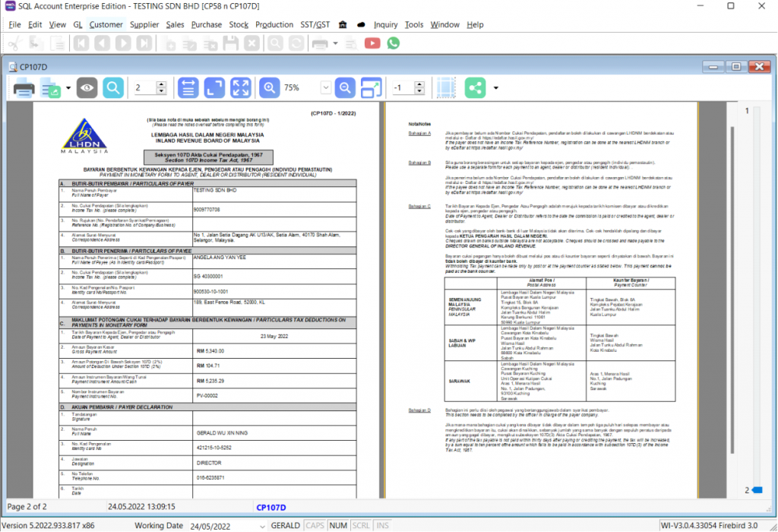Click the zoom in magnifier icon
The width and height of the screenshot is (778, 532).
(x=270, y=88)
